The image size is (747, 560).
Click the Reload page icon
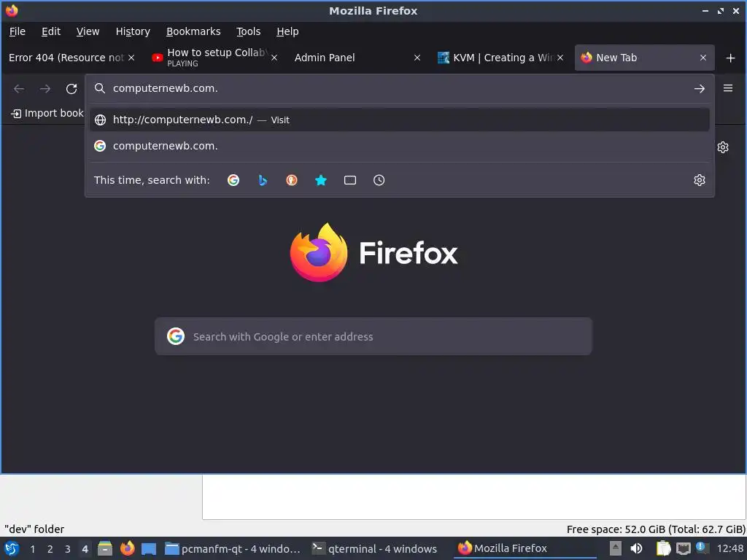point(71,88)
